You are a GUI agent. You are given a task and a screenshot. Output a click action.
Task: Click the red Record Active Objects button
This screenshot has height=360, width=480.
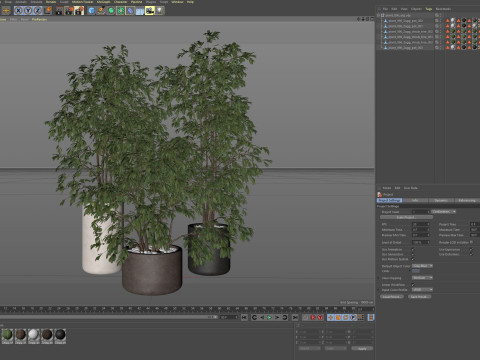[313, 317]
